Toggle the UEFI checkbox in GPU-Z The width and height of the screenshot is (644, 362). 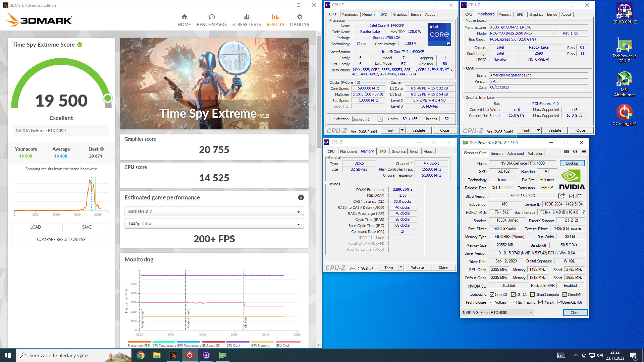click(x=571, y=196)
